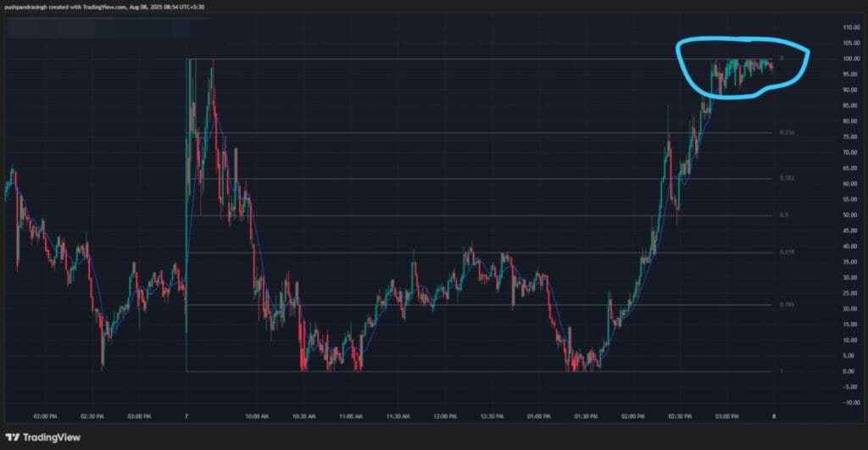Image resolution: width=868 pixels, height=450 pixels.
Task: Click the 0.786 Fibonacci level label
Action: (787, 305)
